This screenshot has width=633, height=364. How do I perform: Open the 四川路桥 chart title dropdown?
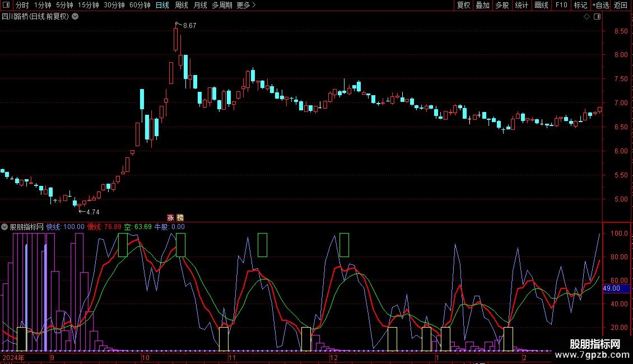pyautogui.click(x=75, y=17)
